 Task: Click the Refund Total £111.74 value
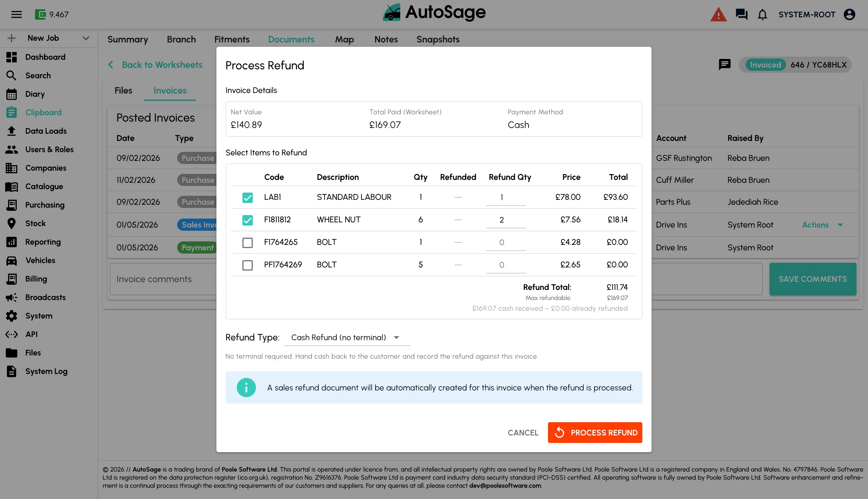617,287
